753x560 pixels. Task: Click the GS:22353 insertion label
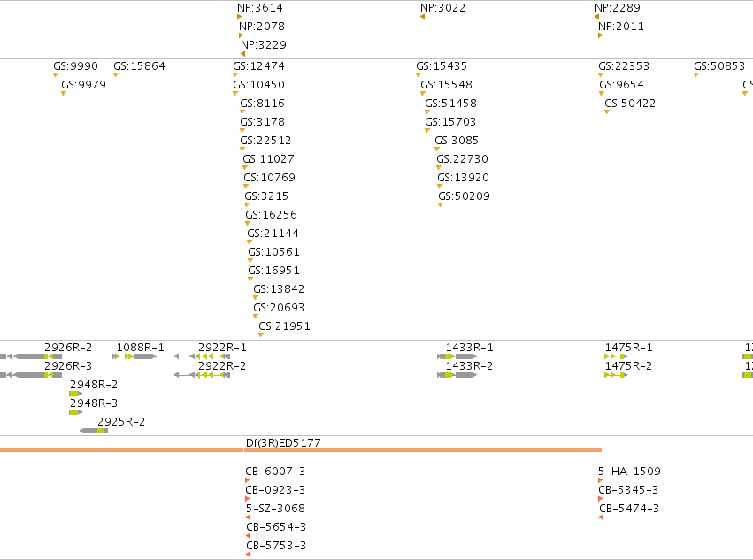point(624,66)
